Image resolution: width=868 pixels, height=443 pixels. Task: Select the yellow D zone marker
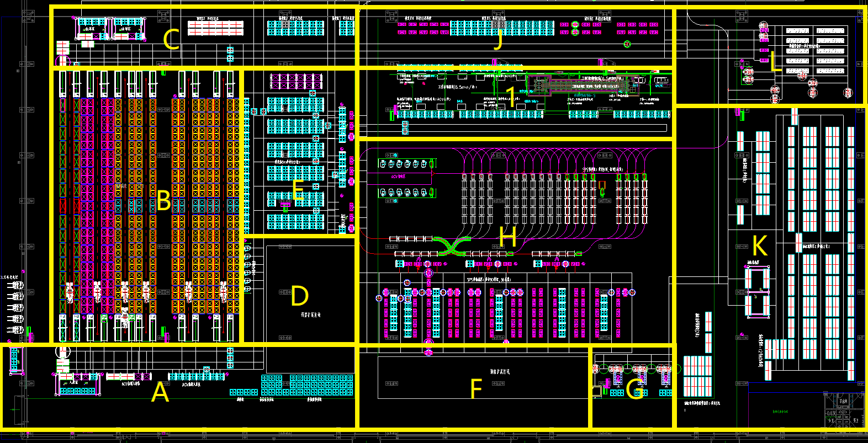299,297
